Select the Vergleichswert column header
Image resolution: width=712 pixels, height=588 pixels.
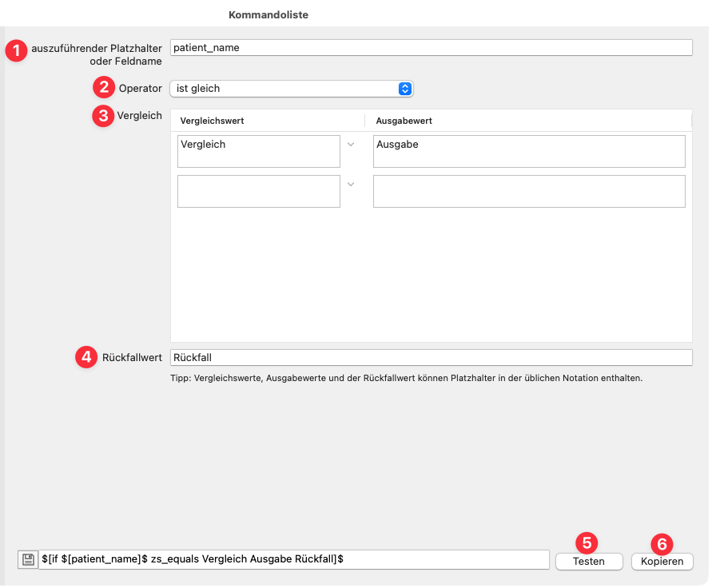(x=213, y=121)
